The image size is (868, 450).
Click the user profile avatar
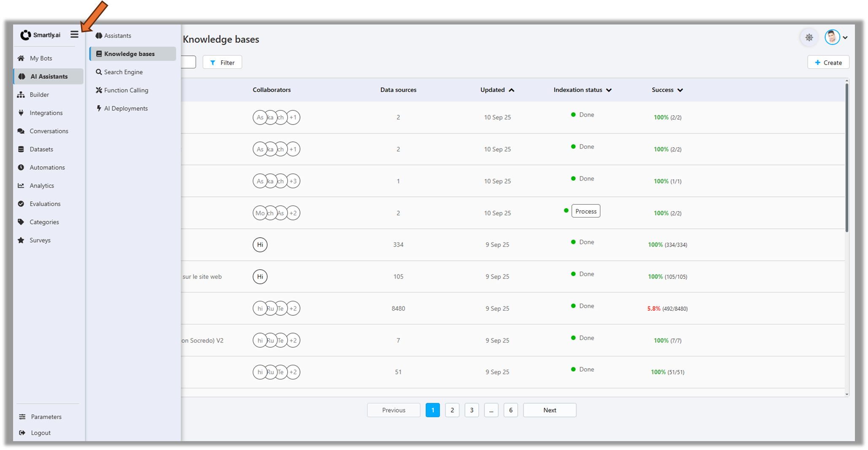pyautogui.click(x=832, y=37)
